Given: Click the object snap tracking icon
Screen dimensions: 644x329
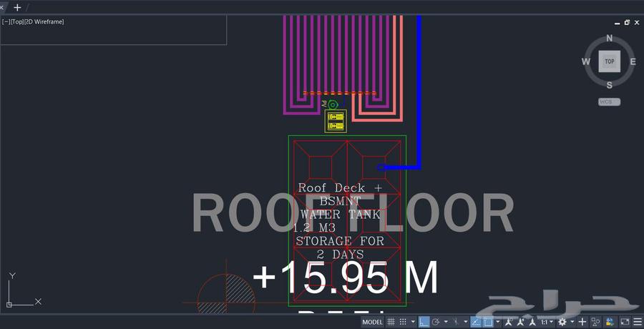Looking at the screenshot, I should coord(476,323).
